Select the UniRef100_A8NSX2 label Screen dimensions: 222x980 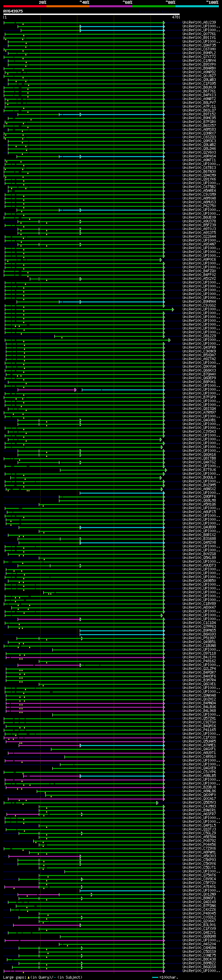(199, 489)
